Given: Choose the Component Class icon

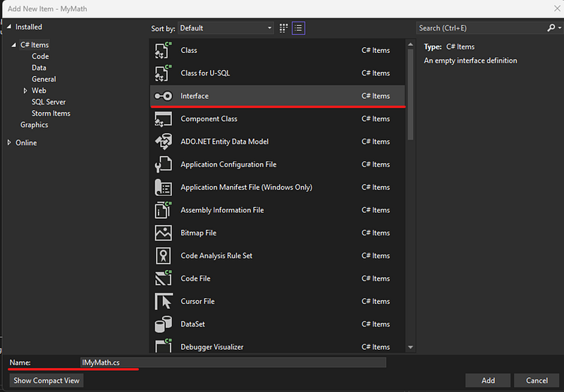Looking at the screenshot, I should (x=164, y=119).
